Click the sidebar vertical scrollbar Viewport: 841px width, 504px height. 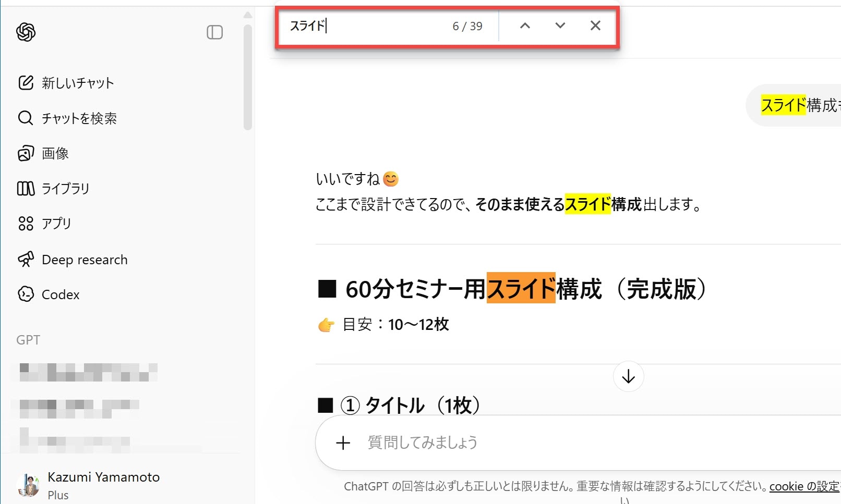pyautogui.click(x=248, y=78)
